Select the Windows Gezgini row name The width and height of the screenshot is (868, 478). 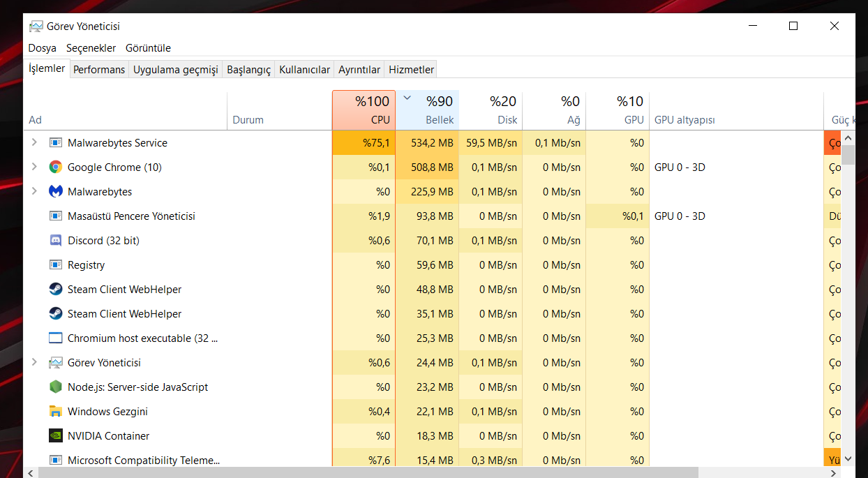pos(107,412)
